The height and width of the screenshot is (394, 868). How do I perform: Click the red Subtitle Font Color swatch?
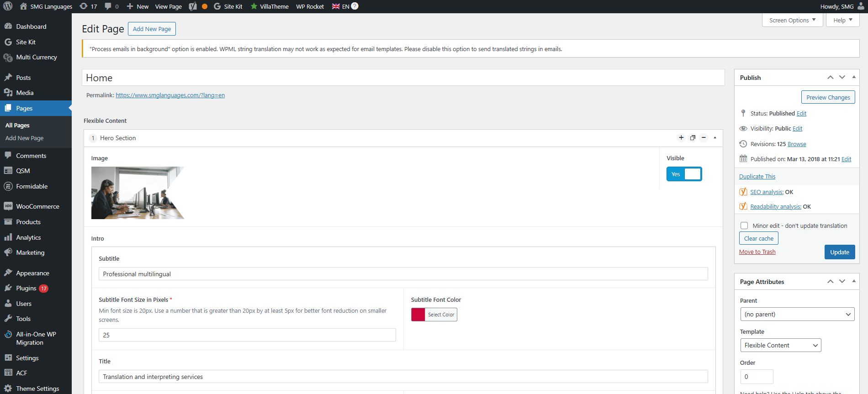418,315
